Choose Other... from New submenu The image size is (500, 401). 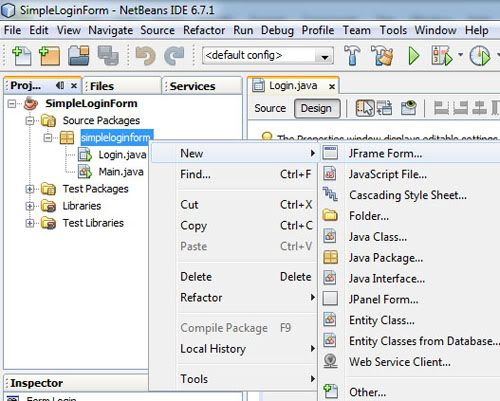(410, 392)
